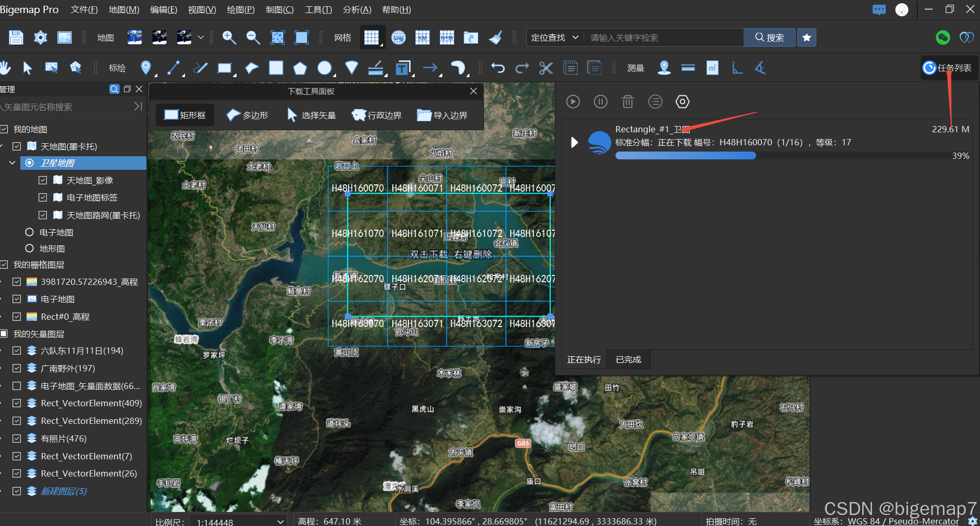Select the 电子地图 radio button
980x526 pixels.
coord(30,232)
